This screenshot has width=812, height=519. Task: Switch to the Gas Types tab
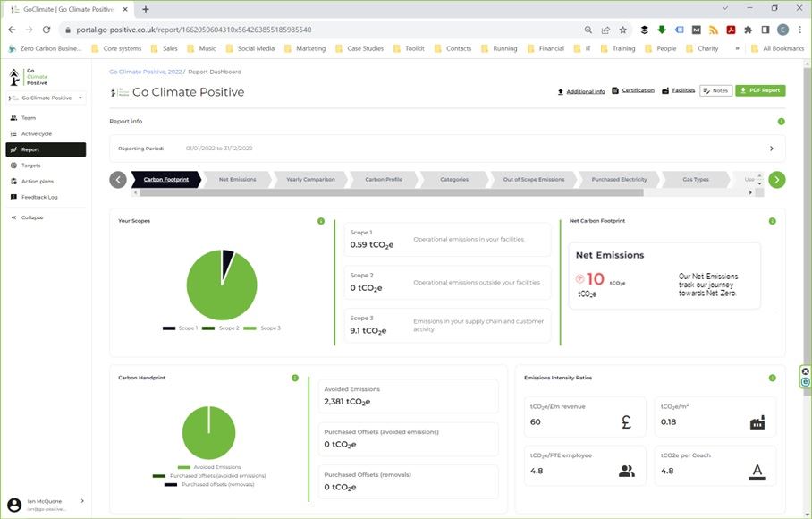695,180
